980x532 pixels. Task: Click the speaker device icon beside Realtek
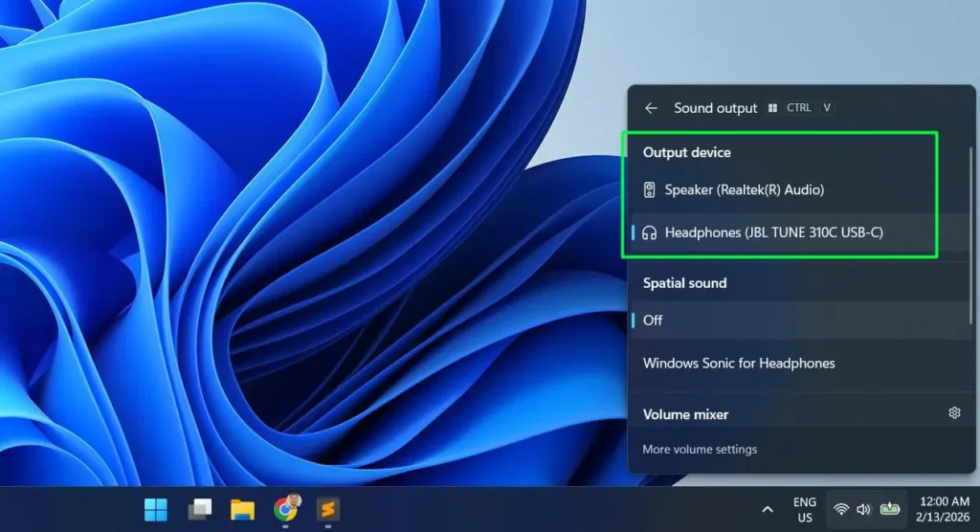click(650, 190)
